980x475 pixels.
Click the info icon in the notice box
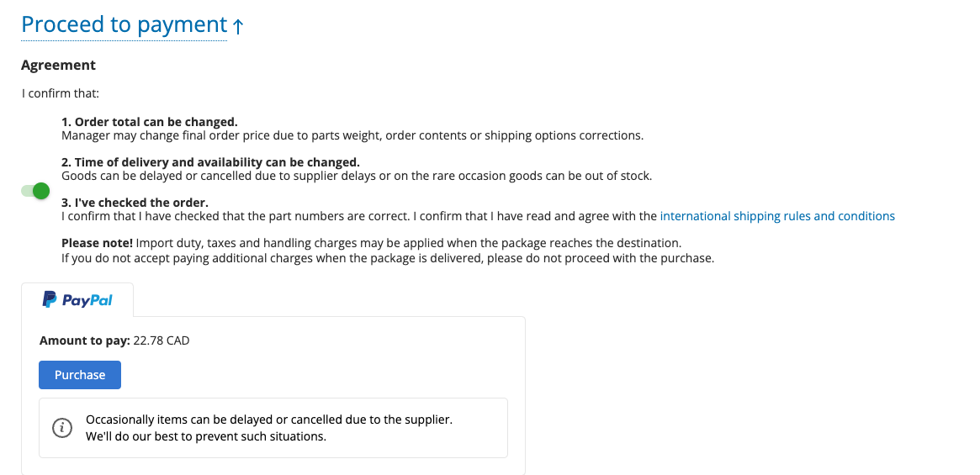[x=62, y=428]
